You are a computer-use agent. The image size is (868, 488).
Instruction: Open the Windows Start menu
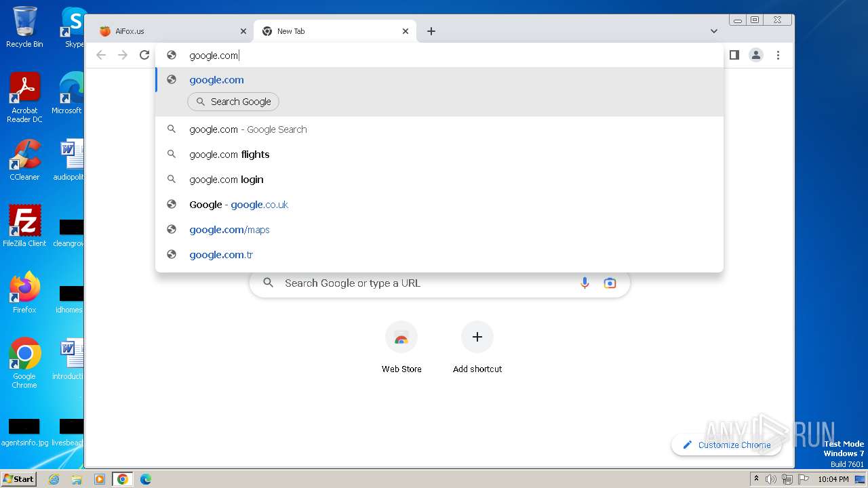(x=19, y=479)
